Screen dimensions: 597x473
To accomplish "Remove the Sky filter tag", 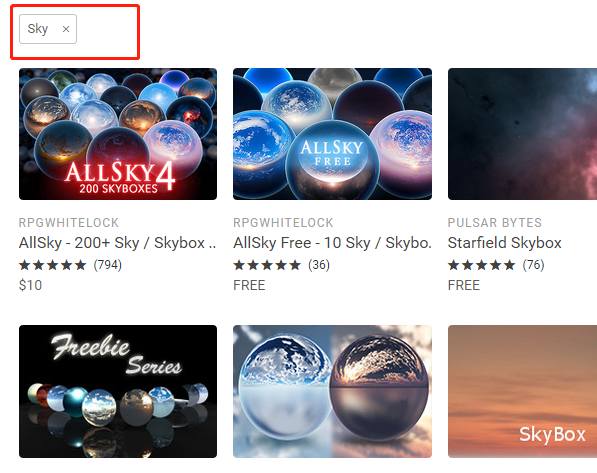I will pos(66,29).
